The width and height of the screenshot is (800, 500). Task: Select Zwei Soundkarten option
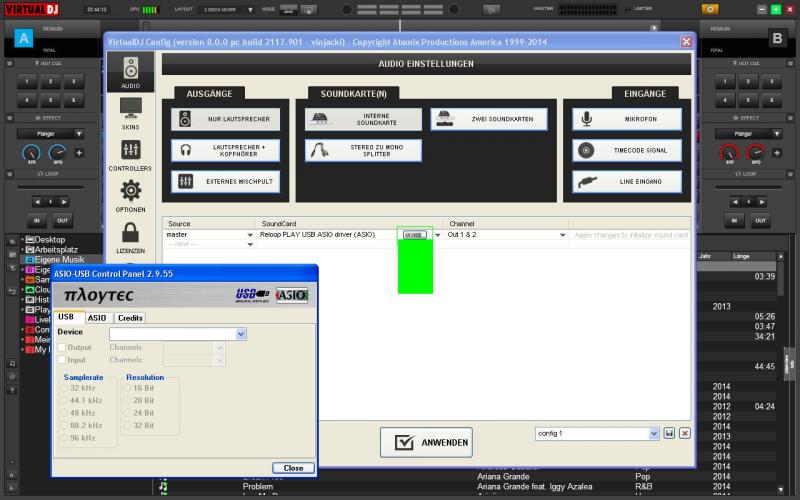489,119
